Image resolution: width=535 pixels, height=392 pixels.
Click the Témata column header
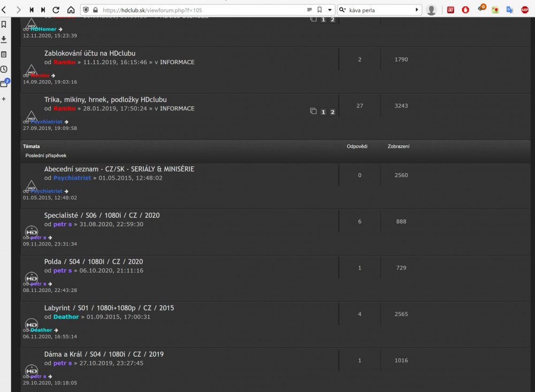click(x=32, y=147)
